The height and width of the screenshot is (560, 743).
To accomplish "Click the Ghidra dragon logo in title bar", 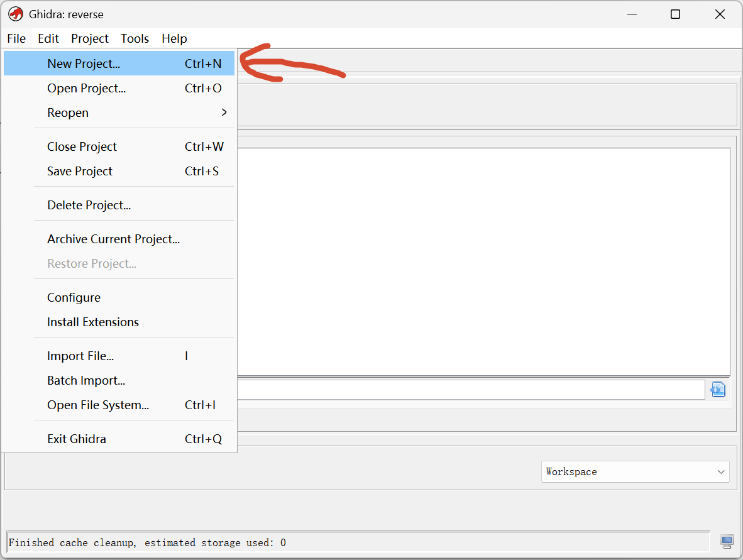I will 15,14.
